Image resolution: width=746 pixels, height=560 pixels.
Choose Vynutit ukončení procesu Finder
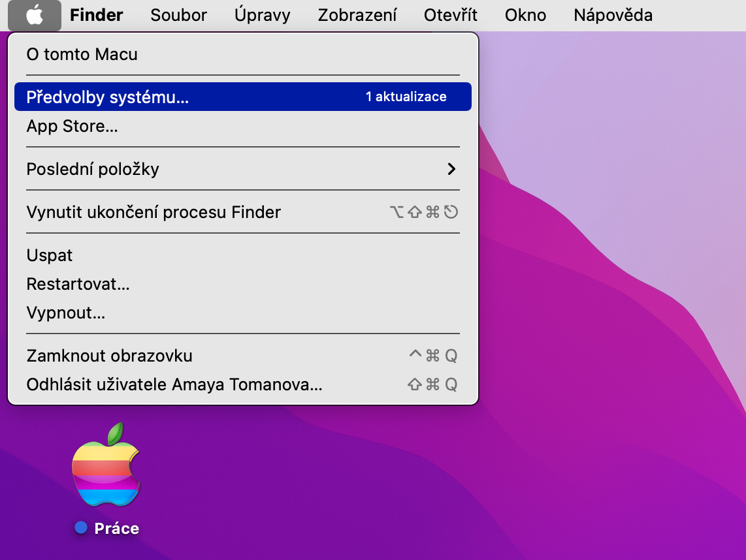[x=242, y=212]
